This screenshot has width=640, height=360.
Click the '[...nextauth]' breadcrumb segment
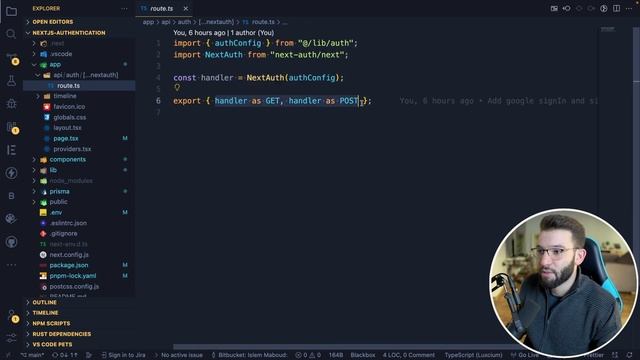pyautogui.click(x=216, y=22)
